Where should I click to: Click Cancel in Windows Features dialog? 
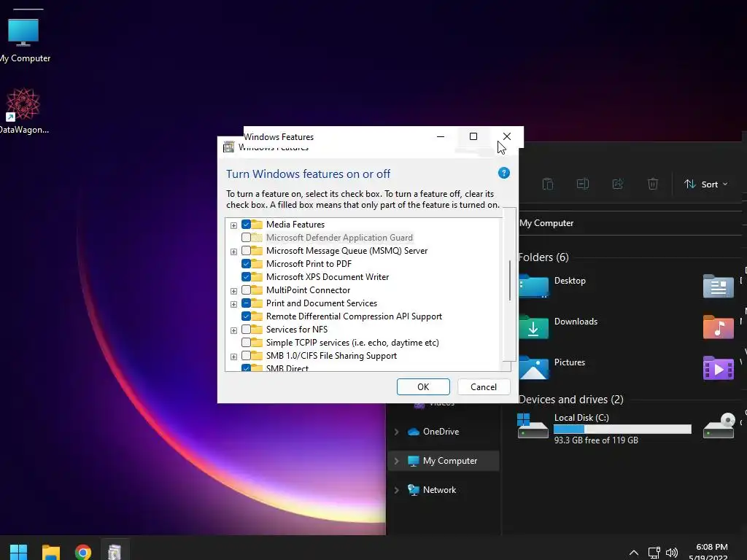point(484,386)
